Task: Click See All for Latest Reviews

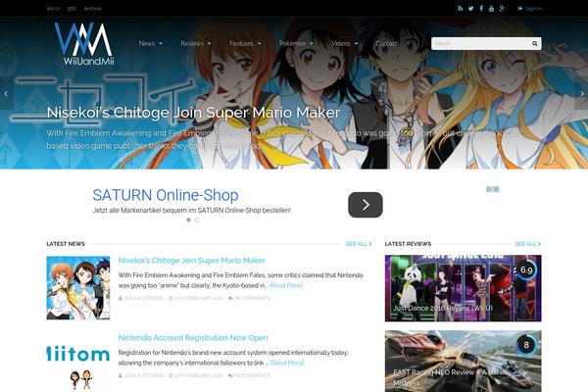Action: 528,244
